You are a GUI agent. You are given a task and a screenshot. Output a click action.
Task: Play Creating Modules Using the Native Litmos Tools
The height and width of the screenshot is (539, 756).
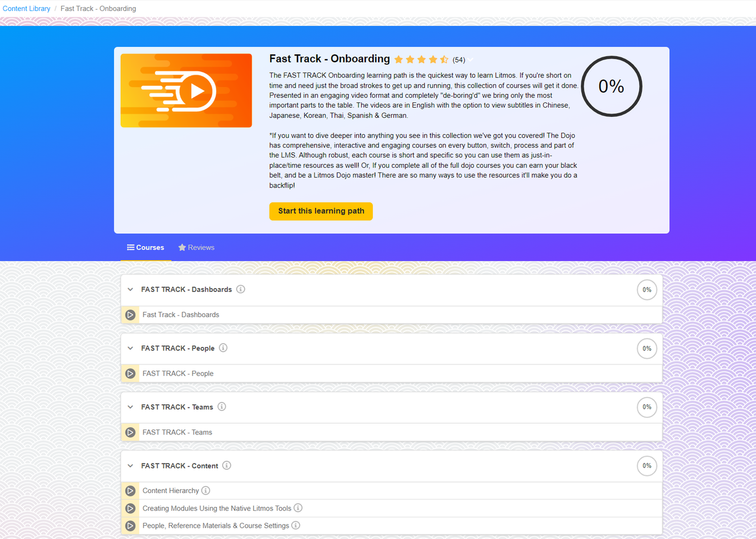pyautogui.click(x=130, y=508)
